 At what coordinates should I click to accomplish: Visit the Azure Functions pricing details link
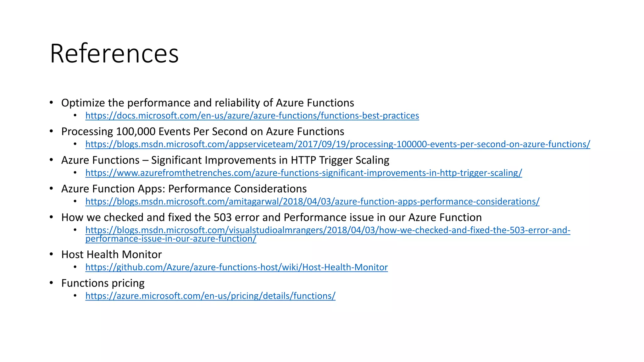tap(210, 296)
